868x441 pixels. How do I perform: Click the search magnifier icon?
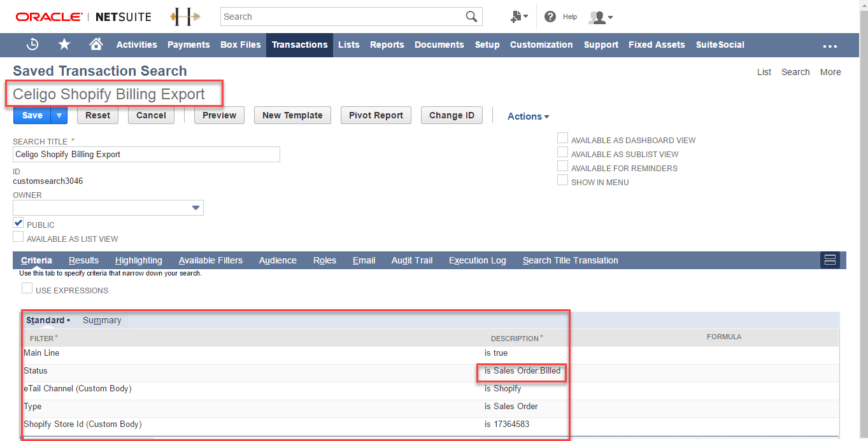tap(471, 17)
